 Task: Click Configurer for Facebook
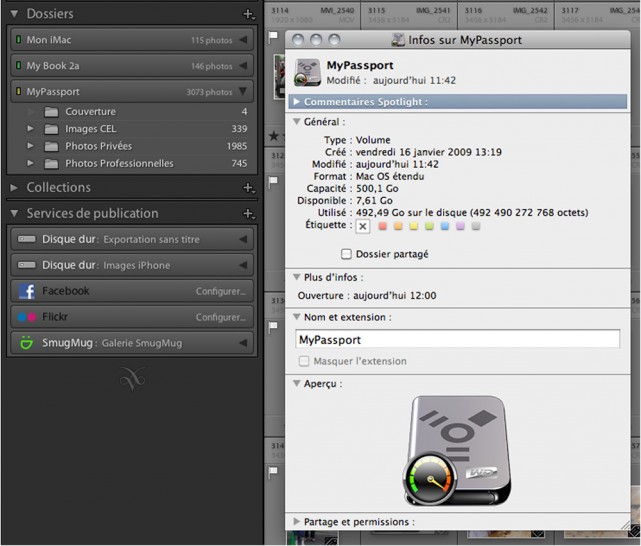[221, 291]
